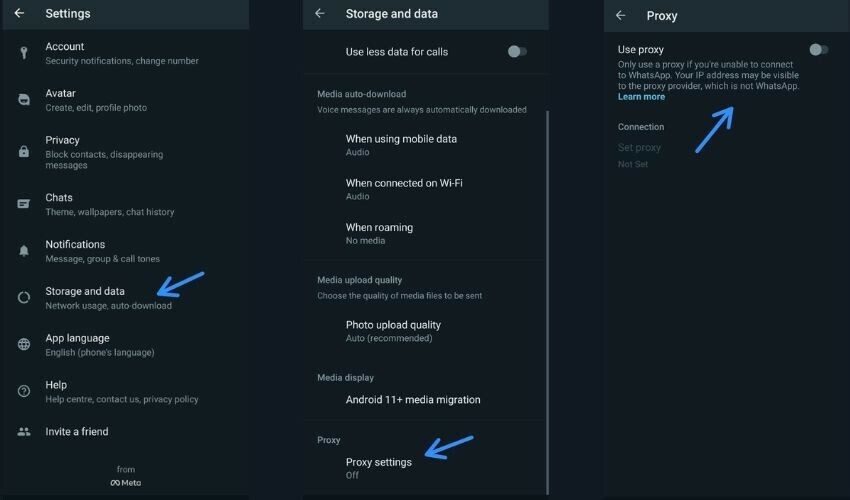Go back from the Settings screen
Screen dimensions: 850x500
pos(19,14)
